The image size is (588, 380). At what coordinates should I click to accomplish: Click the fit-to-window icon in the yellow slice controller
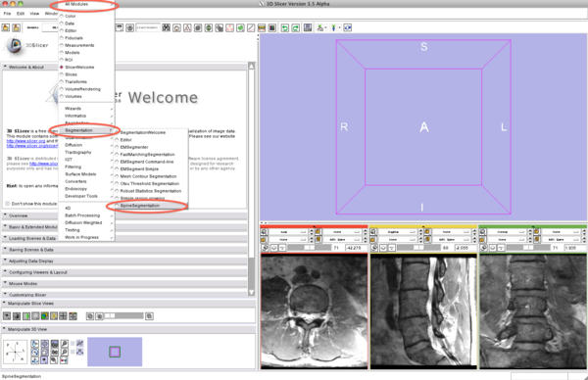pos(373,232)
